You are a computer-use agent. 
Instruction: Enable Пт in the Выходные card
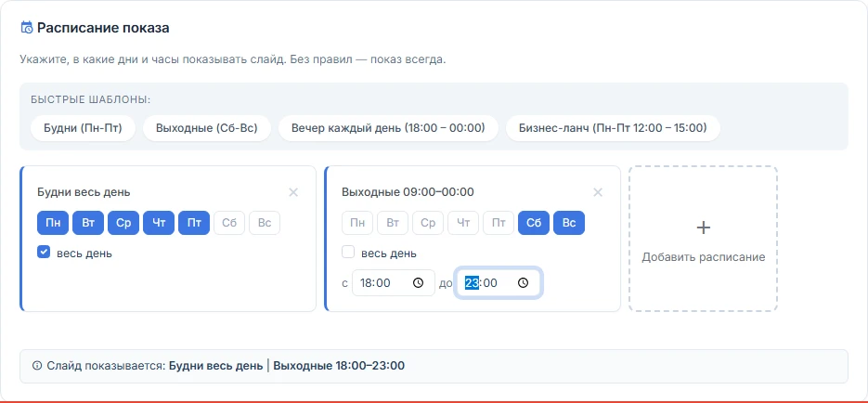pyautogui.click(x=499, y=223)
